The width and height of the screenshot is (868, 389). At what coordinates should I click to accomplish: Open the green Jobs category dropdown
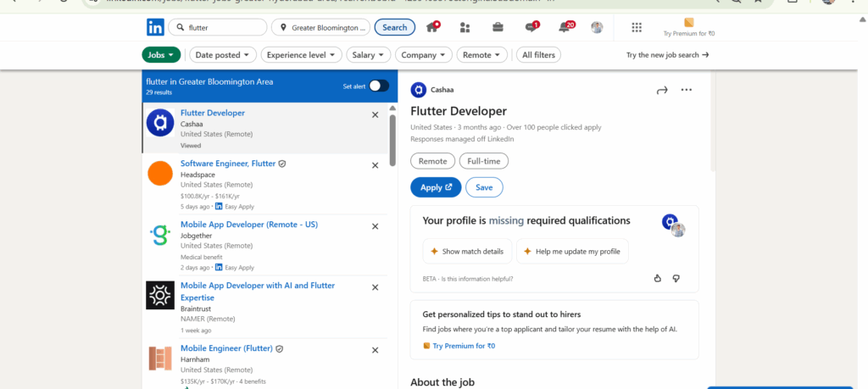click(x=161, y=55)
